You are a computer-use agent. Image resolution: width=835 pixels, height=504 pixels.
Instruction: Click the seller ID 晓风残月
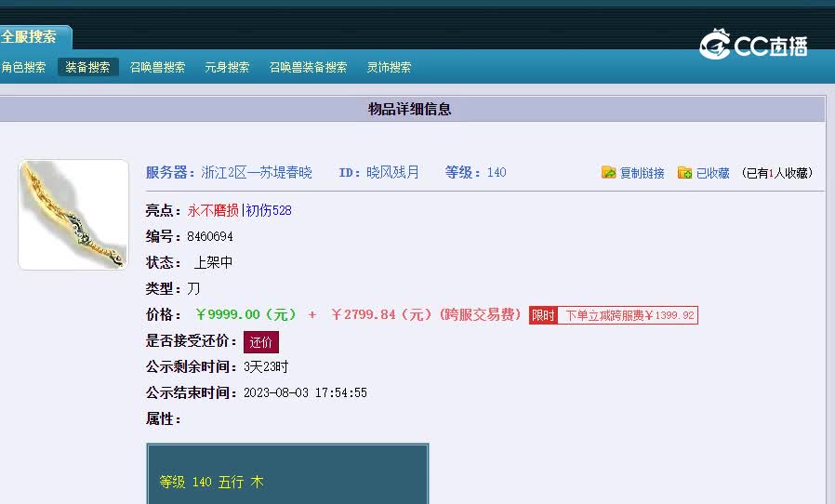point(392,173)
